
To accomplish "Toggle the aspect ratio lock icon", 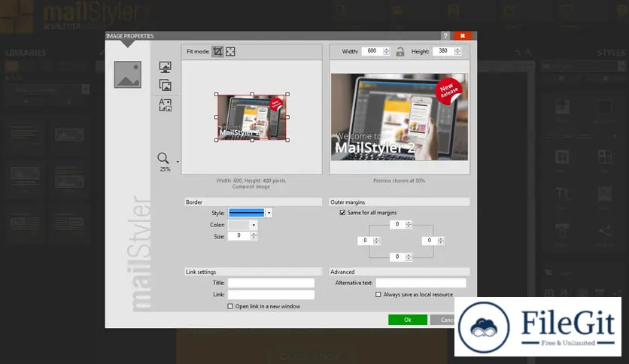I will click(x=400, y=51).
